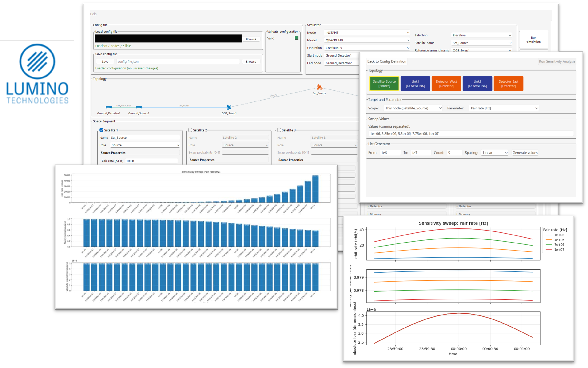Click the green Valid configuration indicator
This screenshot has height=368, width=588.
click(297, 38)
